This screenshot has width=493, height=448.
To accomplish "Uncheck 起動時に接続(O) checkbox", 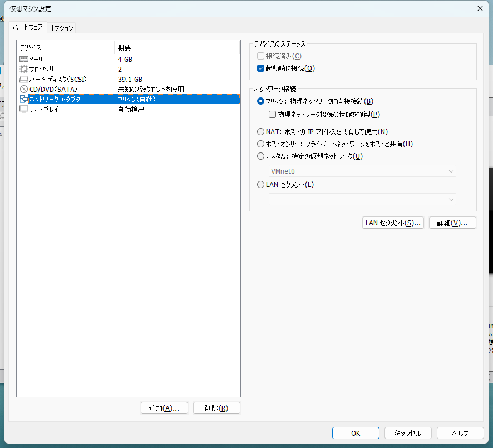I will 260,68.
